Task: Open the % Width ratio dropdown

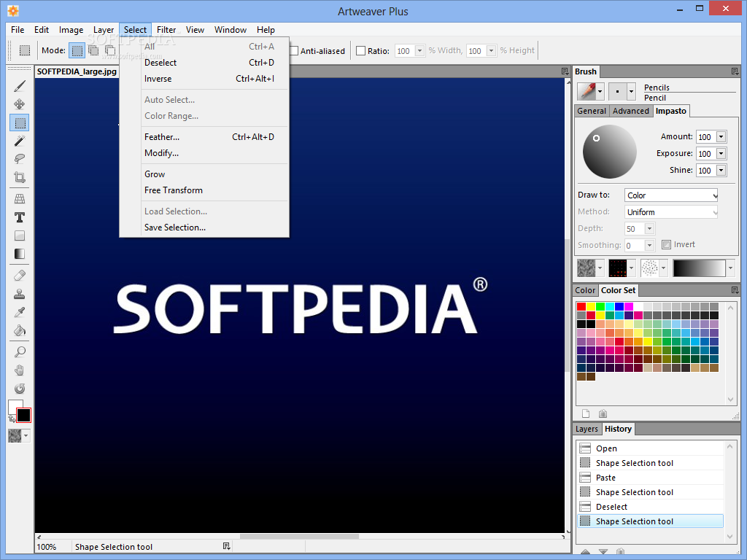Action: point(419,50)
